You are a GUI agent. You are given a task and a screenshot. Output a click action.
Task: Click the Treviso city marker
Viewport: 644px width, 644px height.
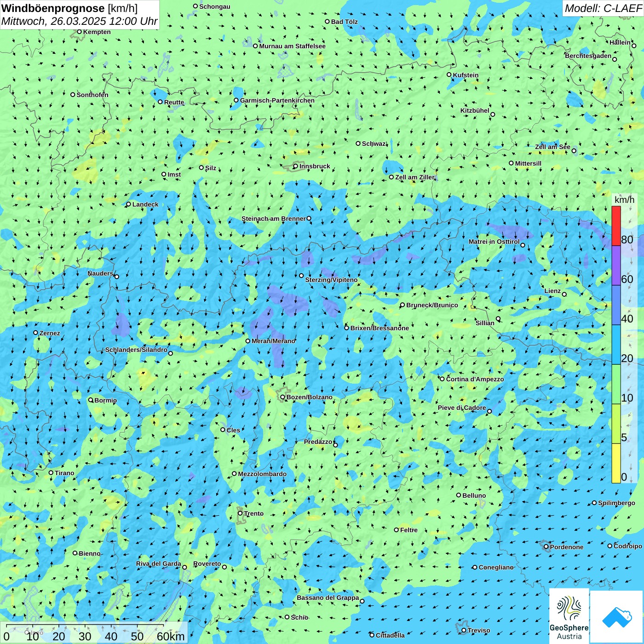464,630
